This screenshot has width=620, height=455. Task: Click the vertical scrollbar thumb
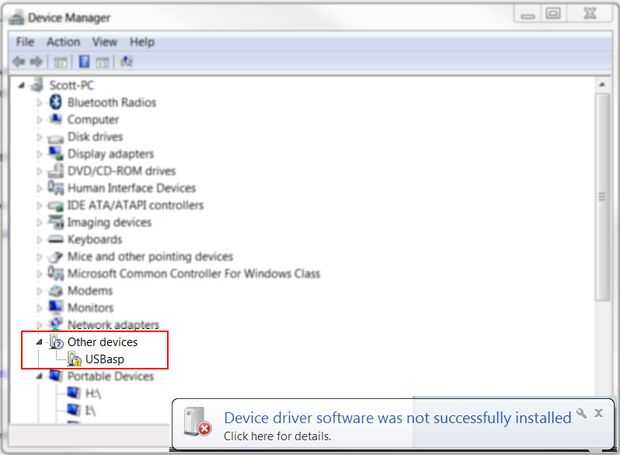pos(602,197)
